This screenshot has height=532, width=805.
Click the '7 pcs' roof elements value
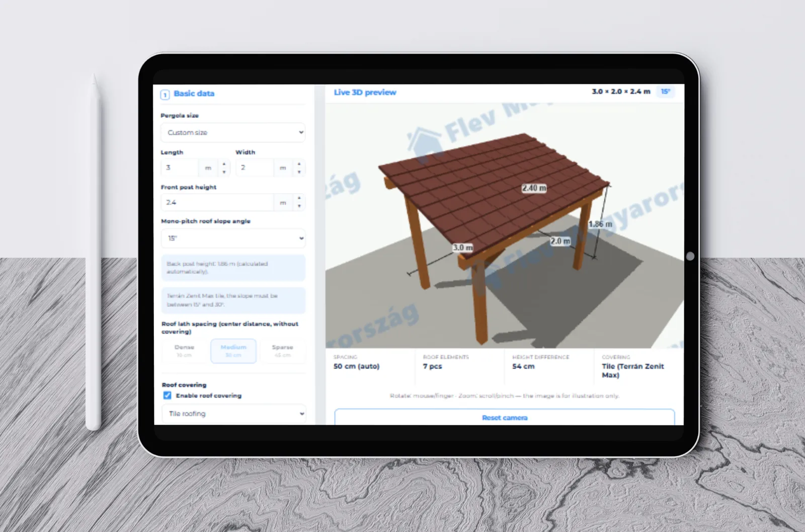coord(432,366)
